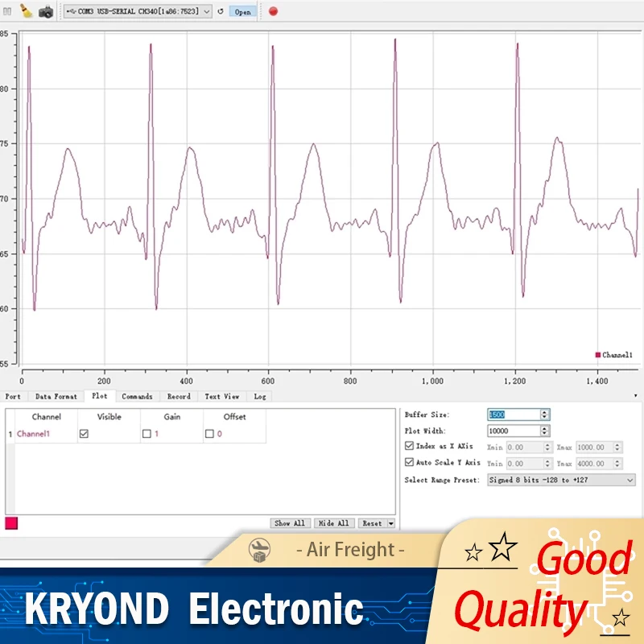Start recording with the red circle button
The image size is (644, 644).
click(x=273, y=11)
